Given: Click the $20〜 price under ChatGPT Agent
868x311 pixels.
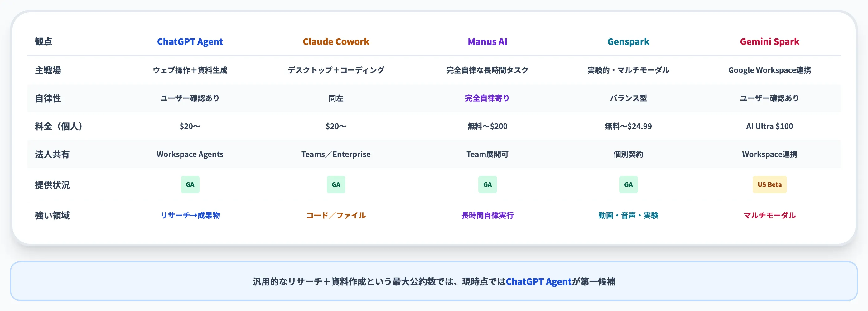Looking at the screenshot, I should (190, 126).
